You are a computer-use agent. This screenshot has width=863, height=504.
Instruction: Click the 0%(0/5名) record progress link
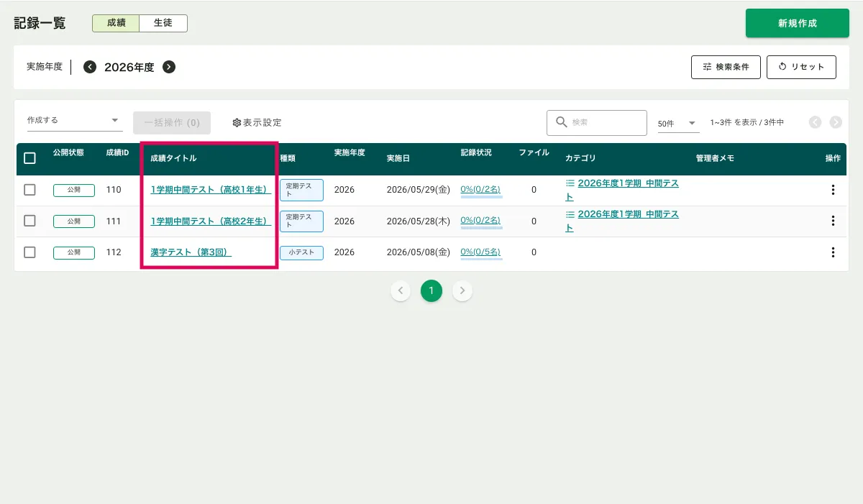[x=480, y=252]
